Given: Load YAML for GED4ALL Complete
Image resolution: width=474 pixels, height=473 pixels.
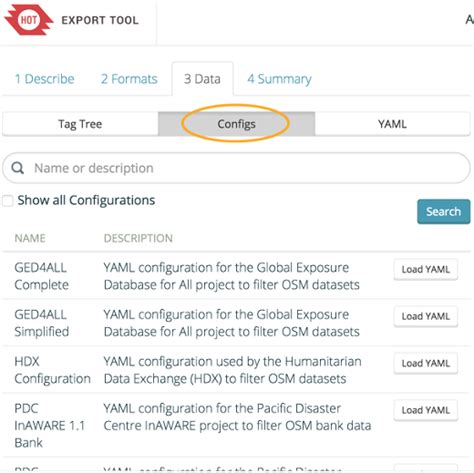Looking at the screenshot, I should coord(426,269).
